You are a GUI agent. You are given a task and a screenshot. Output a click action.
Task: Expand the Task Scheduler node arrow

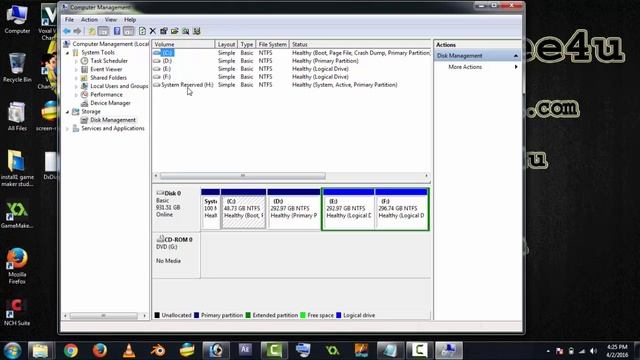pos(76,61)
